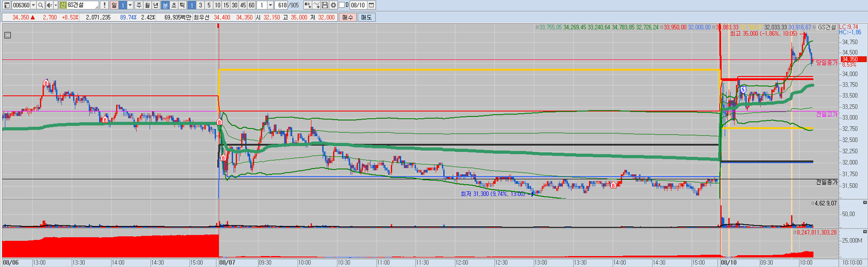Click the legend square beside GS건설 label

coord(815,27)
